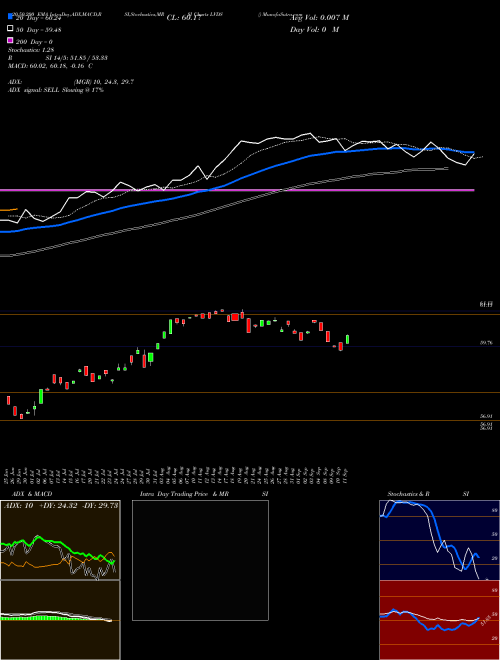Click the MACD values text line
The height and width of the screenshot is (660, 500).
point(51,66)
